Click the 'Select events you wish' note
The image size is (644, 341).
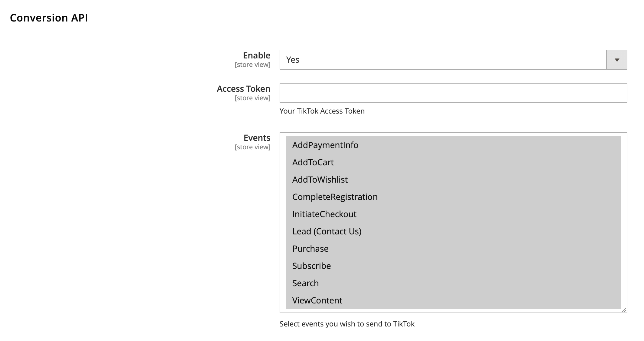[347, 324]
